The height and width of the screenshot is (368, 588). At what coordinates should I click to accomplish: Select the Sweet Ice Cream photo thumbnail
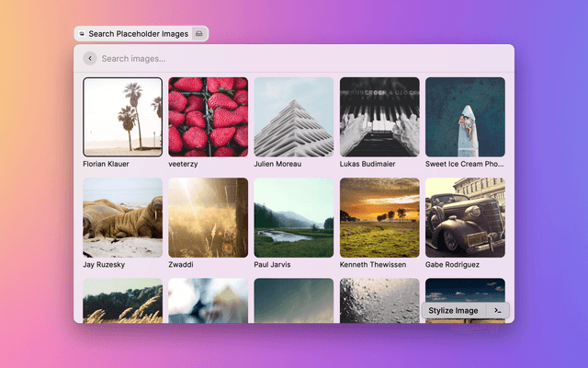[x=465, y=117]
